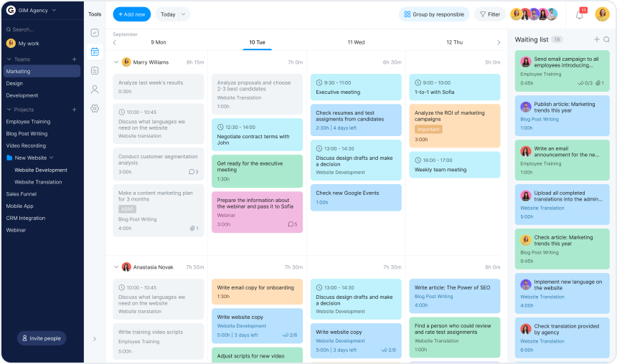Select the Marketing team

tap(42, 71)
